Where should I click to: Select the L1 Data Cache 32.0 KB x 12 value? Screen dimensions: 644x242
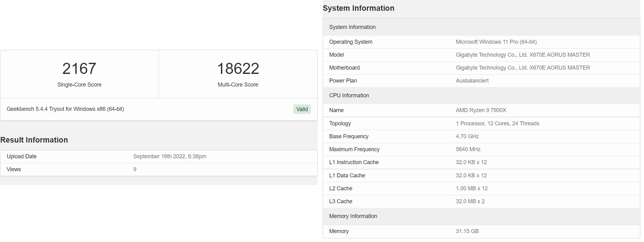471,175
